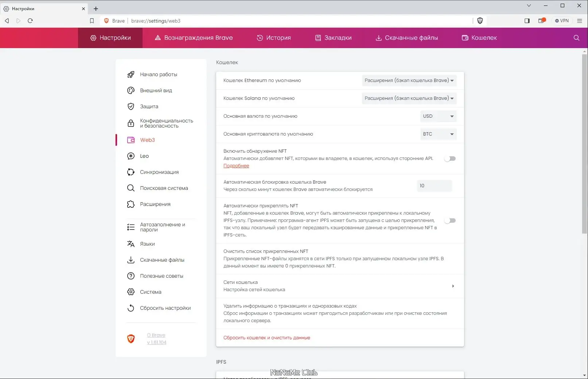Select the Начало работы settings section label
The height and width of the screenshot is (379, 588).
pyautogui.click(x=159, y=74)
